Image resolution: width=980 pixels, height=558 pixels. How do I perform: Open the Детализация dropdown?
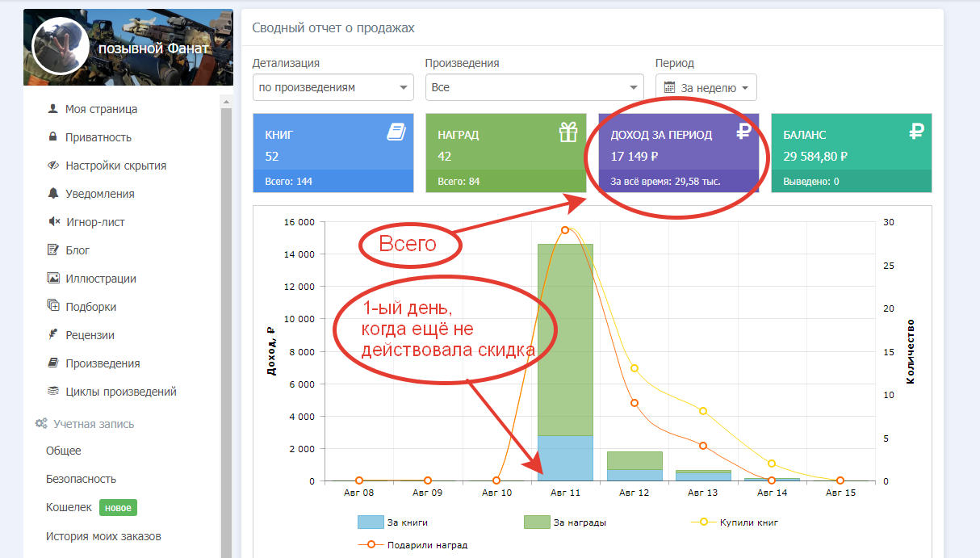pyautogui.click(x=333, y=87)
